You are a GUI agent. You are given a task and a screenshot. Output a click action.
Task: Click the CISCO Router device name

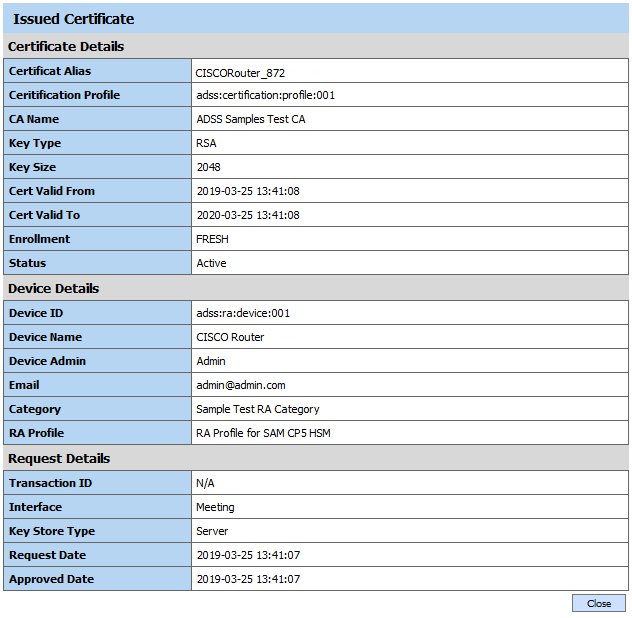click(x=230, y=338)
